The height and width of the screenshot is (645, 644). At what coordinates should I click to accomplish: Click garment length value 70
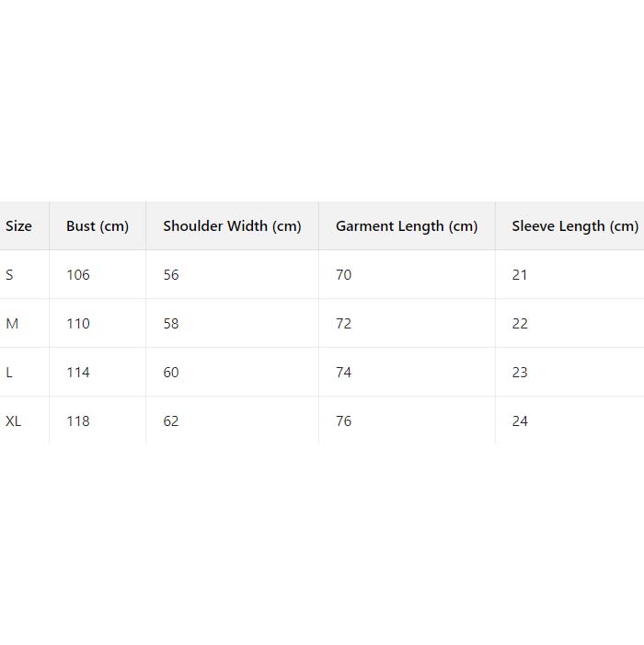[x=343, y=275]
